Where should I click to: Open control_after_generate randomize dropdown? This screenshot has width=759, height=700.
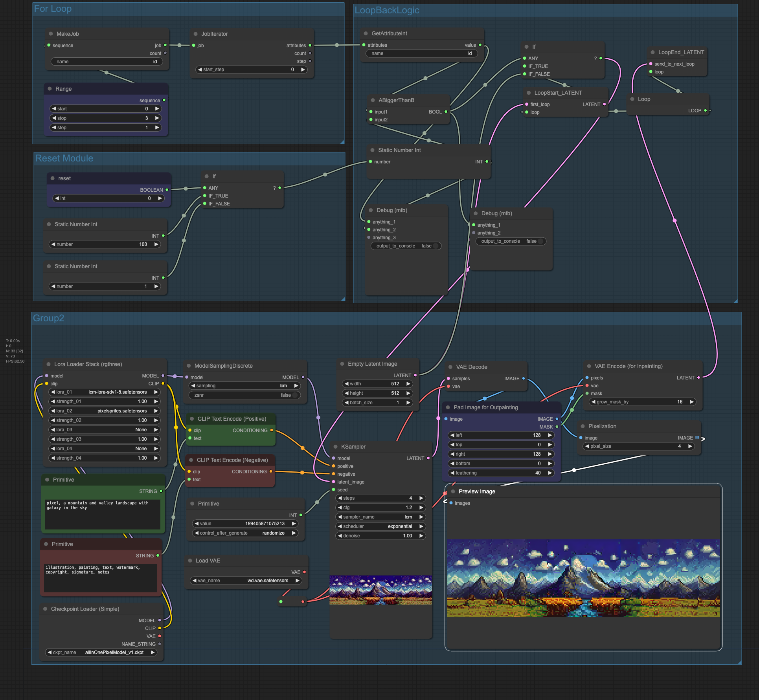pyautogui.click(x=245, y=533)
